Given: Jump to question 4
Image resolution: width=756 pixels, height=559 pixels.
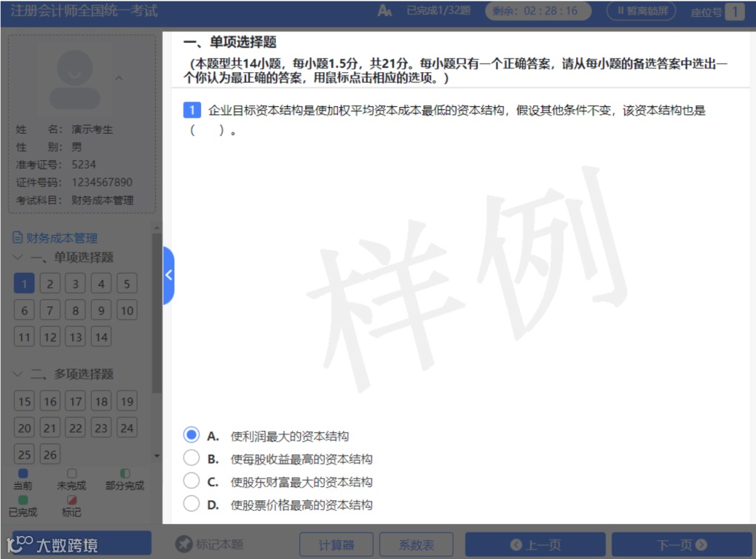Looking at the screenshot, I should pos(101,283).
